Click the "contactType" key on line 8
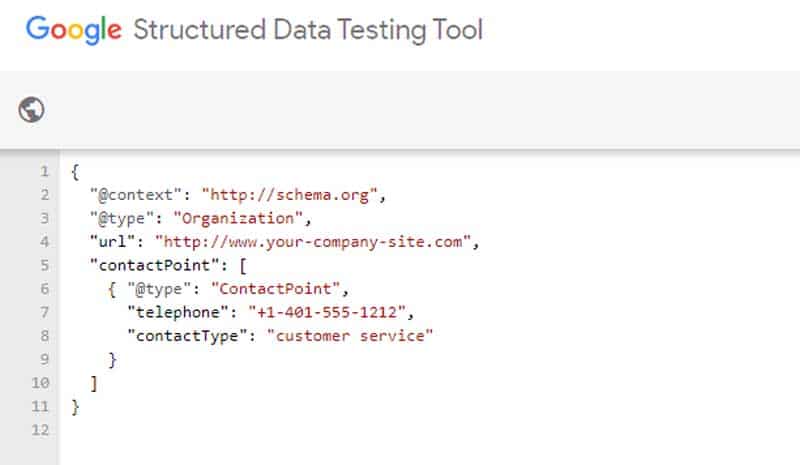The height and width of the screenshot is (465, 800). coord(187,336)
